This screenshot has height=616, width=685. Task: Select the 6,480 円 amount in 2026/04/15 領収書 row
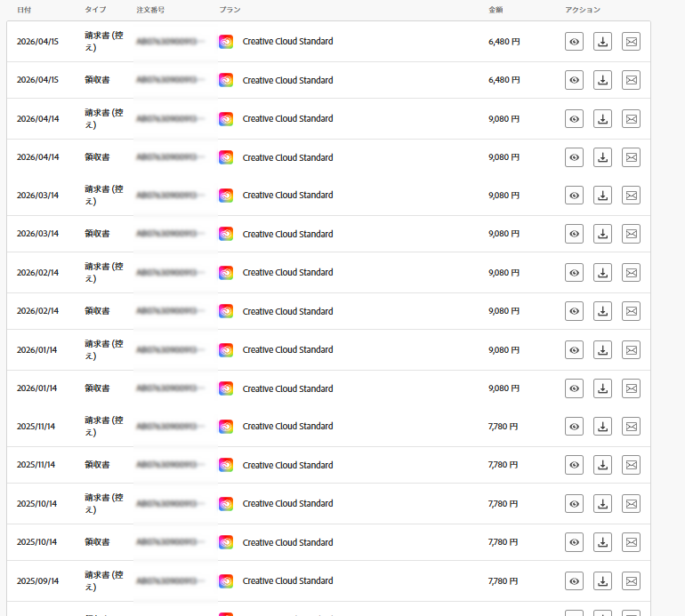point(504,80)
